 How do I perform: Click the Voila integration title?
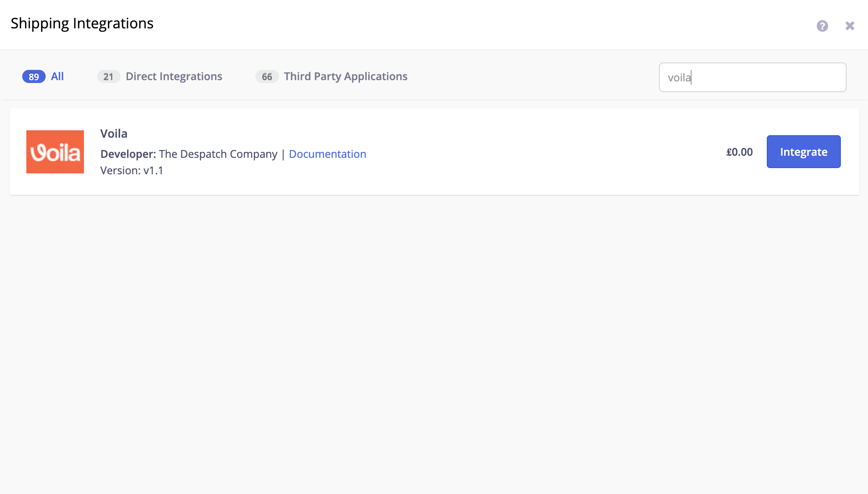pyautogui.click(x=114, y=134)
